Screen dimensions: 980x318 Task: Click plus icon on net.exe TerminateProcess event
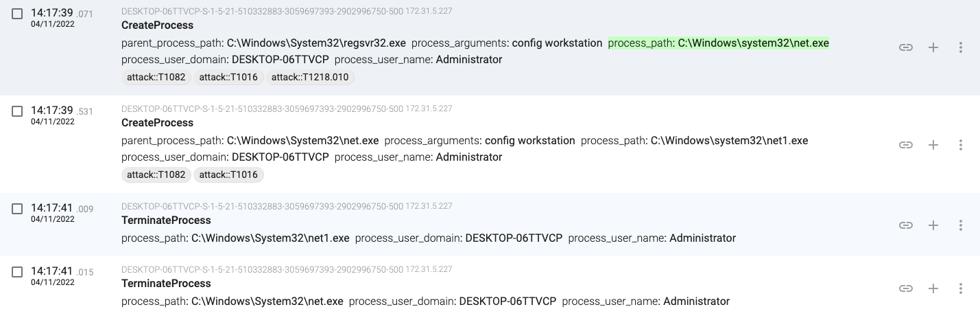tap(933, 288)
